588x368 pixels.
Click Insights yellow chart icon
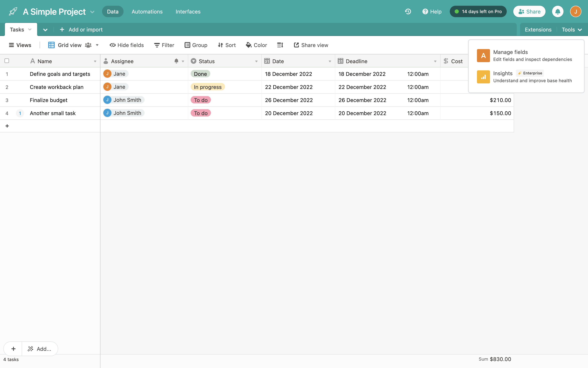coord(483,77)
